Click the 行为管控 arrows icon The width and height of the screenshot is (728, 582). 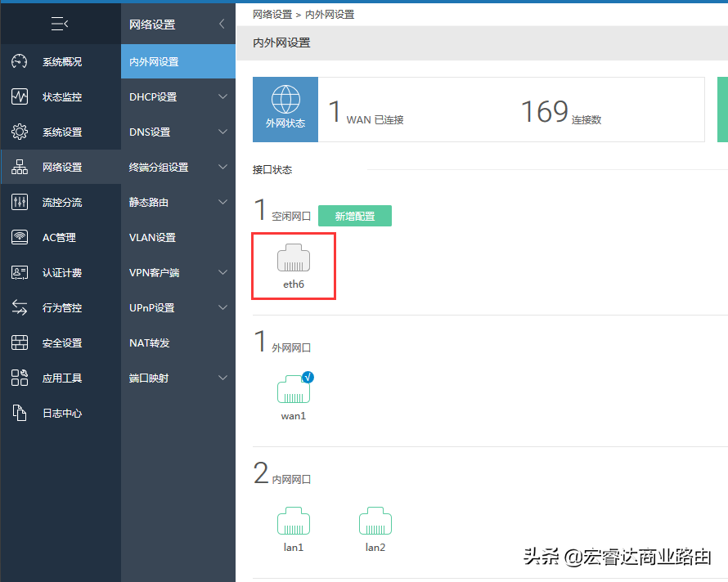pos(20,307)
